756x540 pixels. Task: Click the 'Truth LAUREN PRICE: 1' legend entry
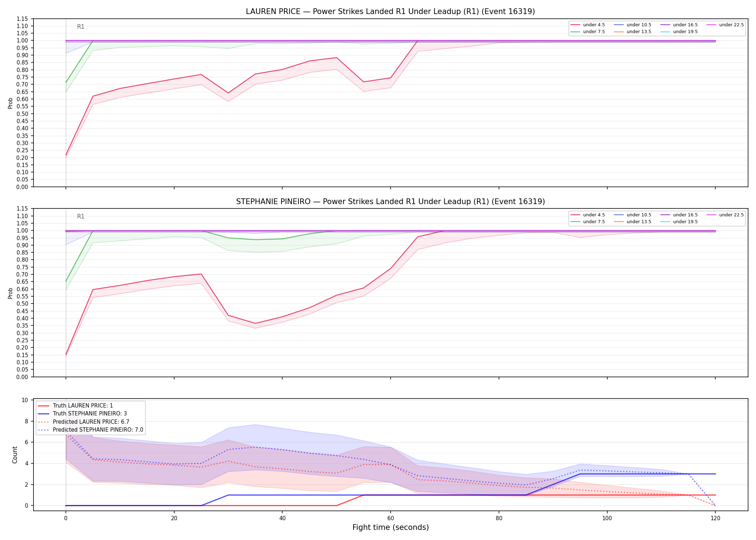pos(76,406)
